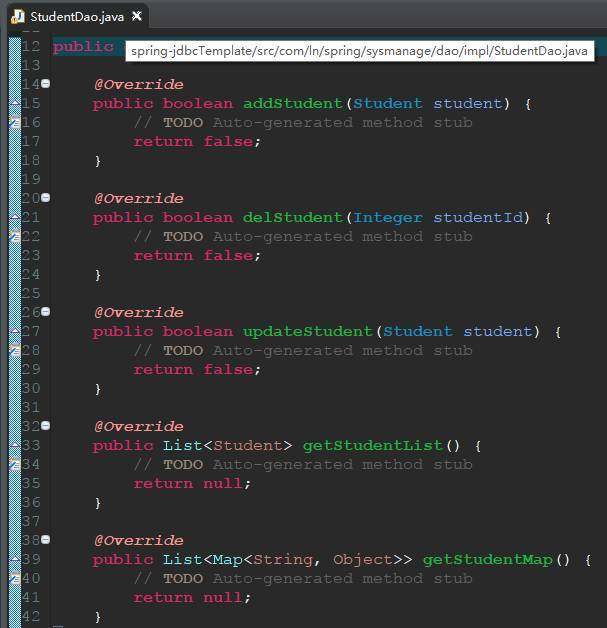Click the TODO comment on line 34
Viewport: 607px width, 628px height.
pos(303,464)
